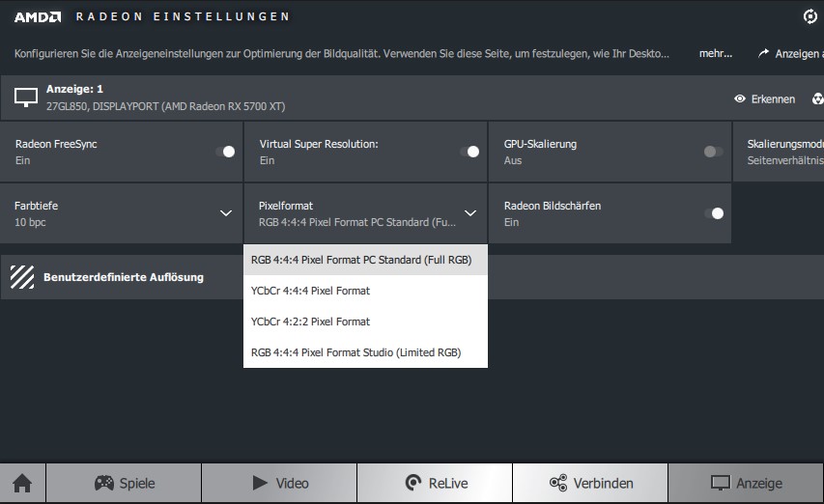Click the AMD logo in the header

pos(38,16)
